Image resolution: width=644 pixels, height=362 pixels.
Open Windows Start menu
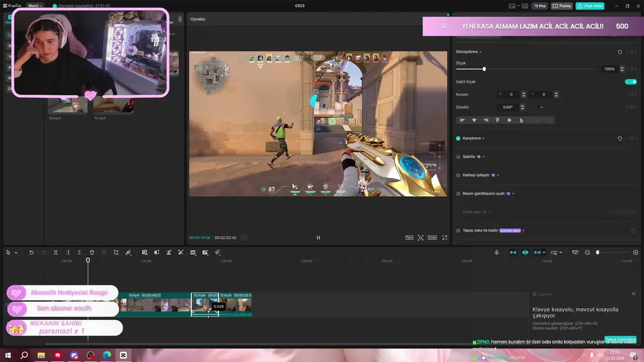[x=8, y=355]
